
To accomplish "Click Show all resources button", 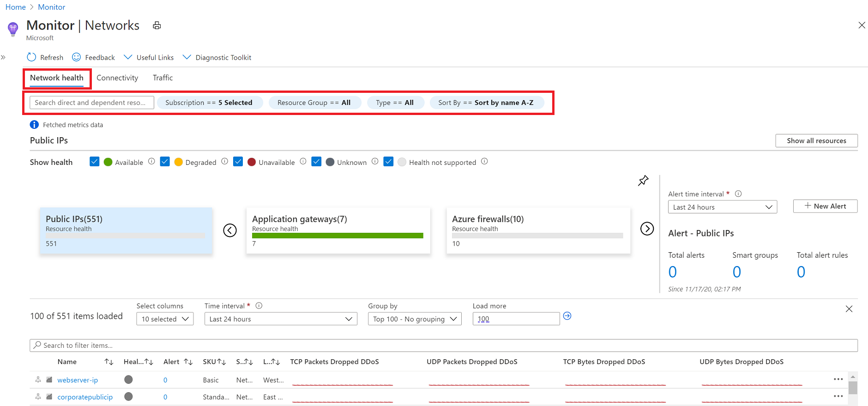I will pos(816,141).
